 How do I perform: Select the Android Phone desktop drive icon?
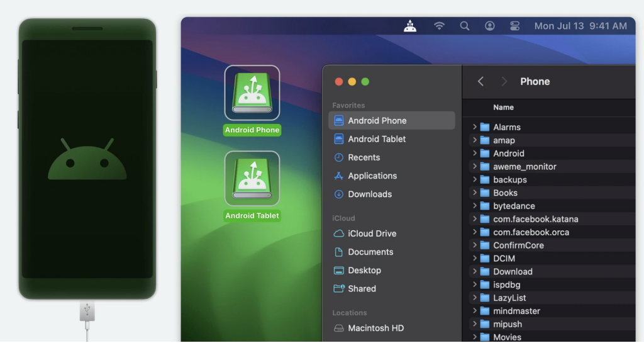(x=252, y=93)
